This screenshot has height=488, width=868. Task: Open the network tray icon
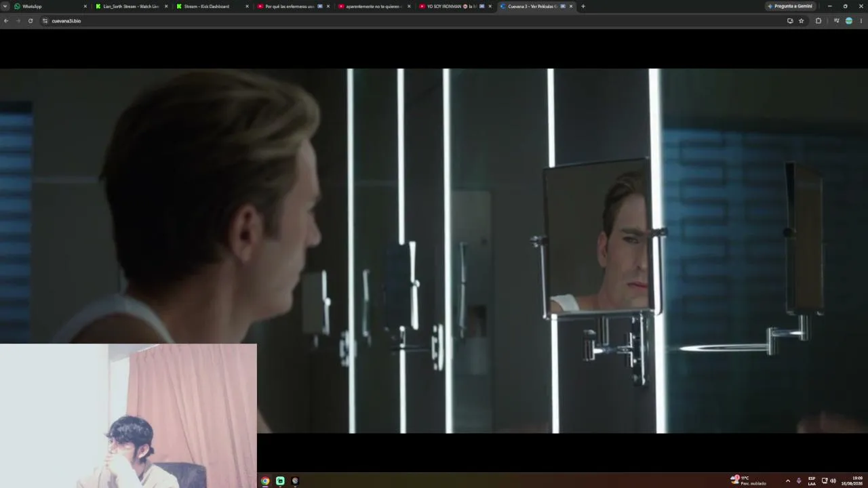(825, 481)
